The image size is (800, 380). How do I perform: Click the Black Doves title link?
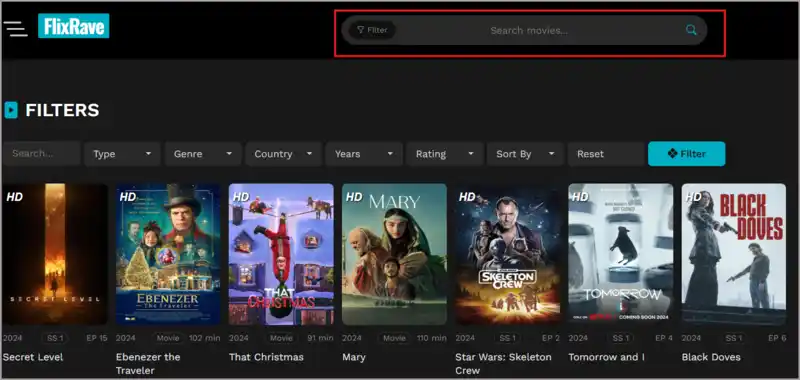coord(711,357)
